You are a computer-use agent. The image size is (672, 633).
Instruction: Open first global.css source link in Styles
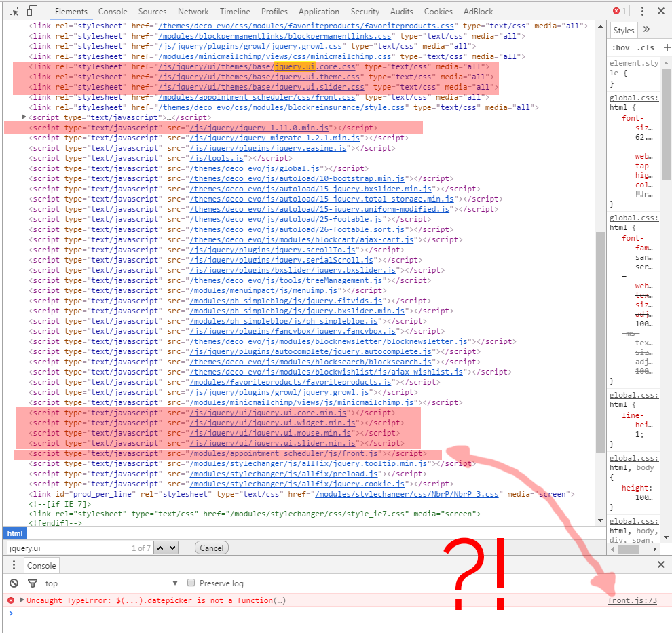634,98
